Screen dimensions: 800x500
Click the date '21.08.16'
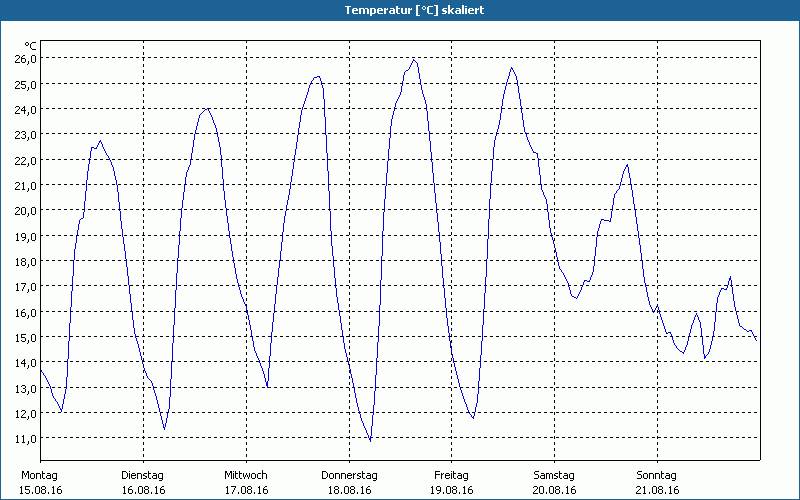658,490
